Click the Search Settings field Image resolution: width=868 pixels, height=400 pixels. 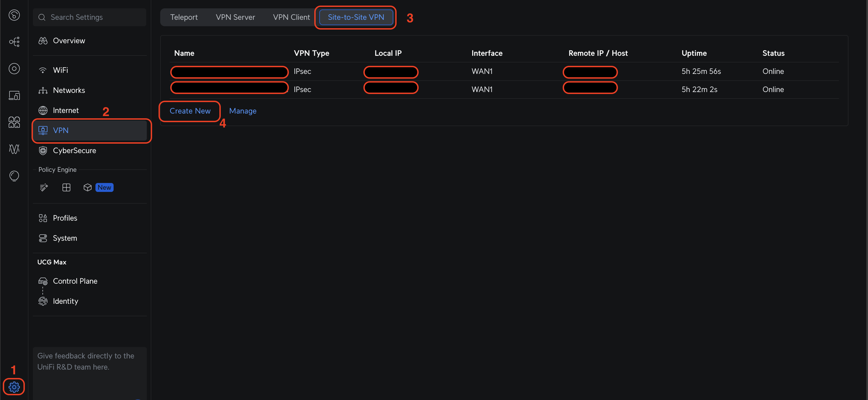90,17
